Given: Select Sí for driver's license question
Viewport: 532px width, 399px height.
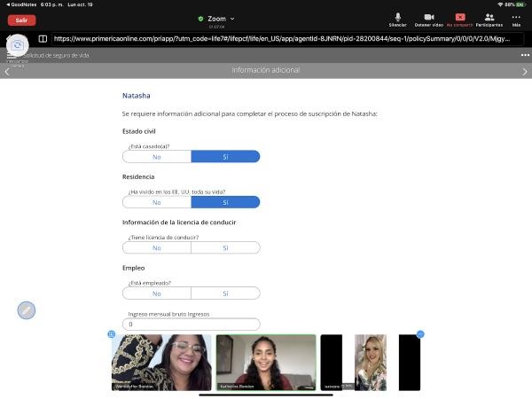Looking at the screenshot, I should [225, 248].
